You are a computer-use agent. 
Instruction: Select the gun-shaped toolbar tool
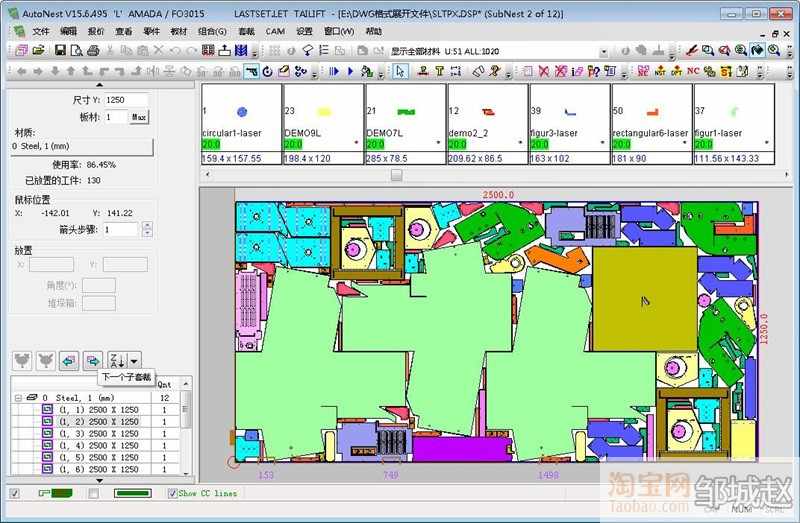(251, 71)
